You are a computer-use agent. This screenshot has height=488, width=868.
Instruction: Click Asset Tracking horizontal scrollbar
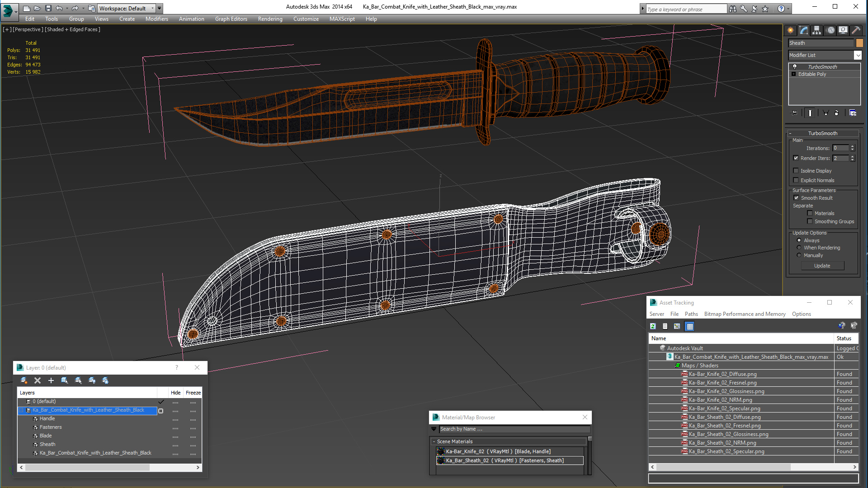pyautogui.click(x=753, y=467)
